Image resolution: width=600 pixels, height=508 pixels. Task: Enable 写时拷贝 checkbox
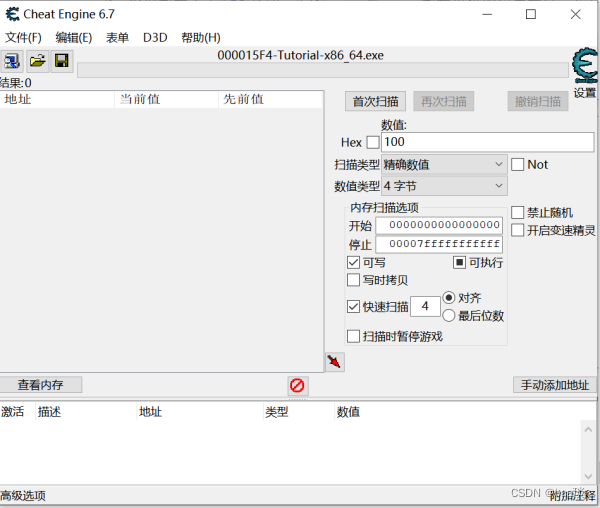[x=353, y=280]
